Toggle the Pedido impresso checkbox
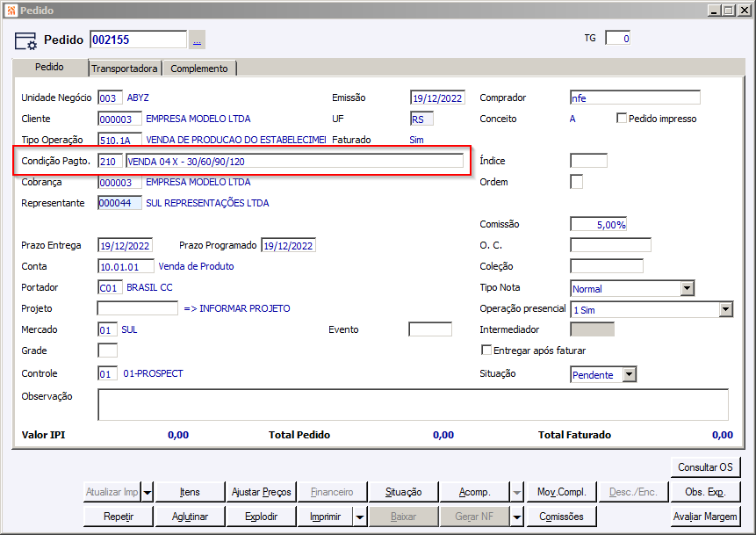Screen dimensions: 756x535 pyautogui.click(x=622, y=119)
